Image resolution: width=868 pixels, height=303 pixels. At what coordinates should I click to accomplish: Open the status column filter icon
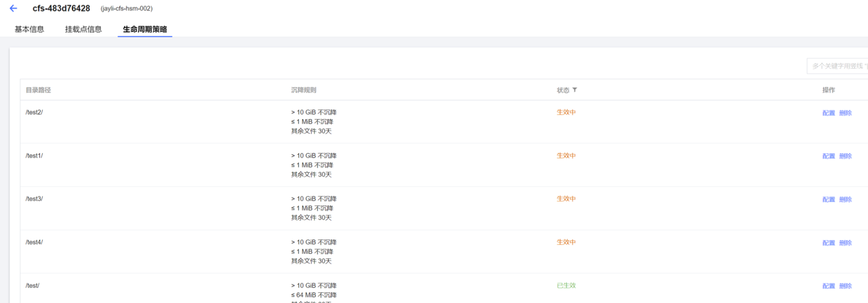point(575,90)
